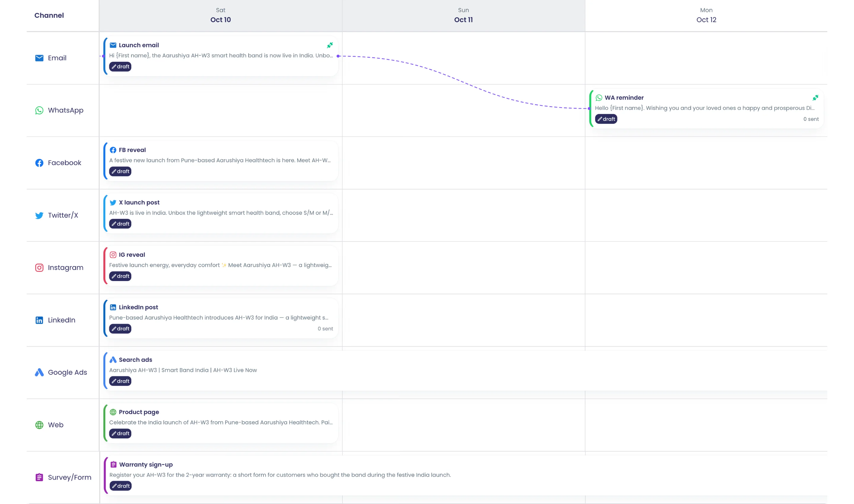Click draft badge on IG reveal card

pyautogui.click(x=120, y=276)
